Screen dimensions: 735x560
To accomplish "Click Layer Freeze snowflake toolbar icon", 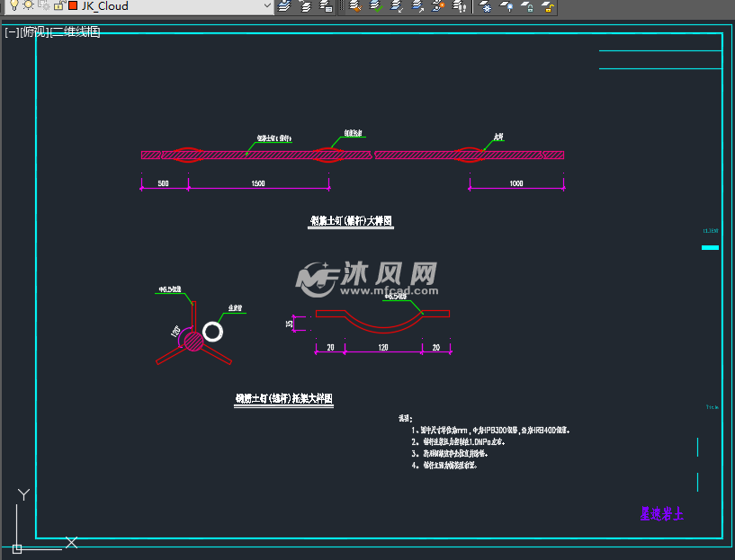I will coord(486,6).
